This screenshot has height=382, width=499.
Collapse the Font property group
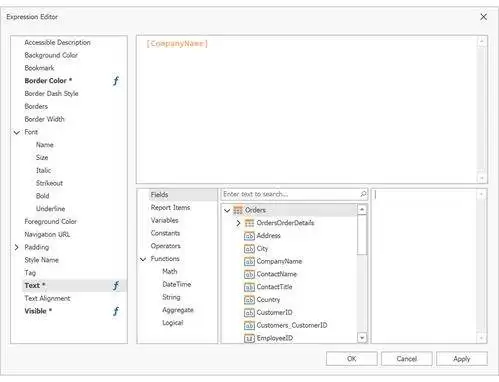tap(17, 132)
